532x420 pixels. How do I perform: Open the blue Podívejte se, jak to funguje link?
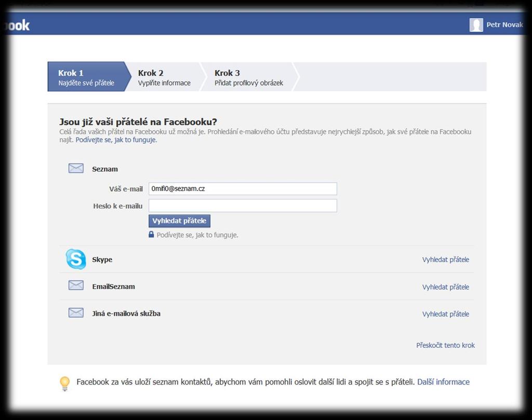(116, 140)
